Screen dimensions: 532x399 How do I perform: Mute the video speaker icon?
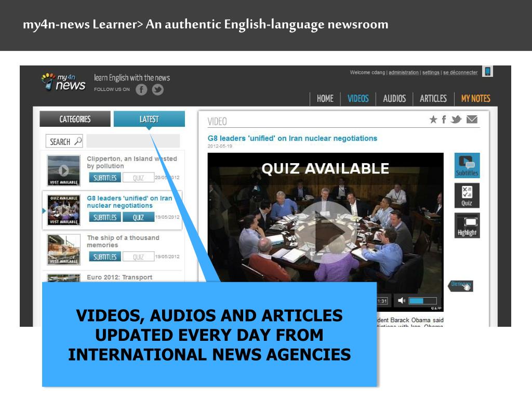[402, 301]
